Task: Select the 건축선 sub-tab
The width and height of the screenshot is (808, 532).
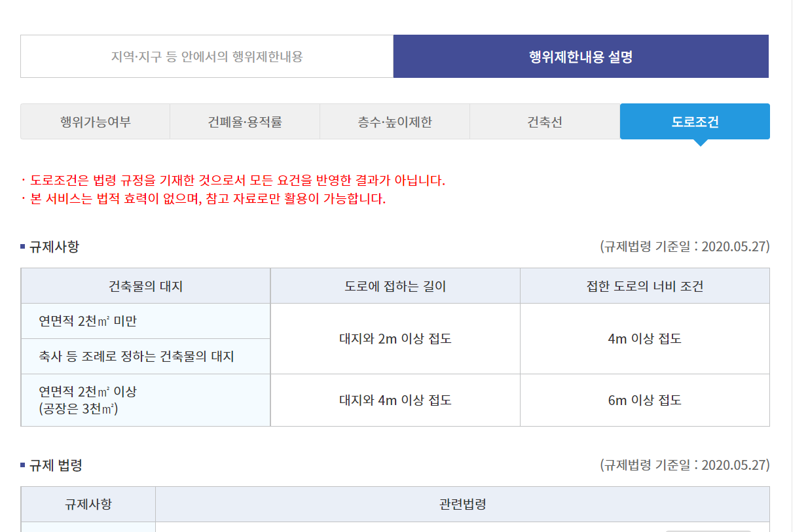Action: point(545,122)
